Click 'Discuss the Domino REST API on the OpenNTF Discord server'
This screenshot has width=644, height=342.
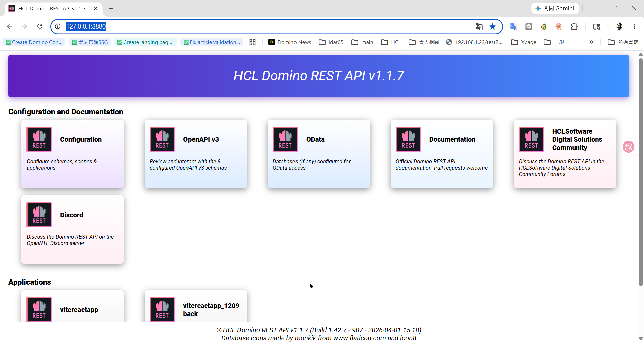[x=70, y=240]
